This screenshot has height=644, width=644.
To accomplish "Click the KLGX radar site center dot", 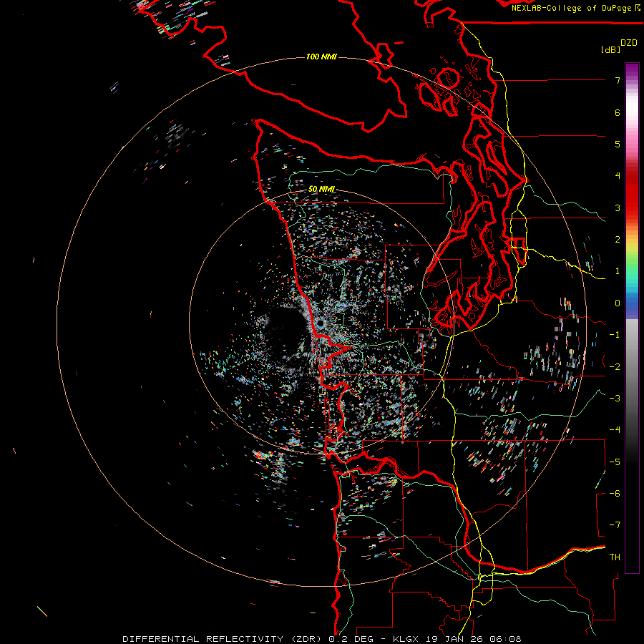I will (x=321, y=323).
